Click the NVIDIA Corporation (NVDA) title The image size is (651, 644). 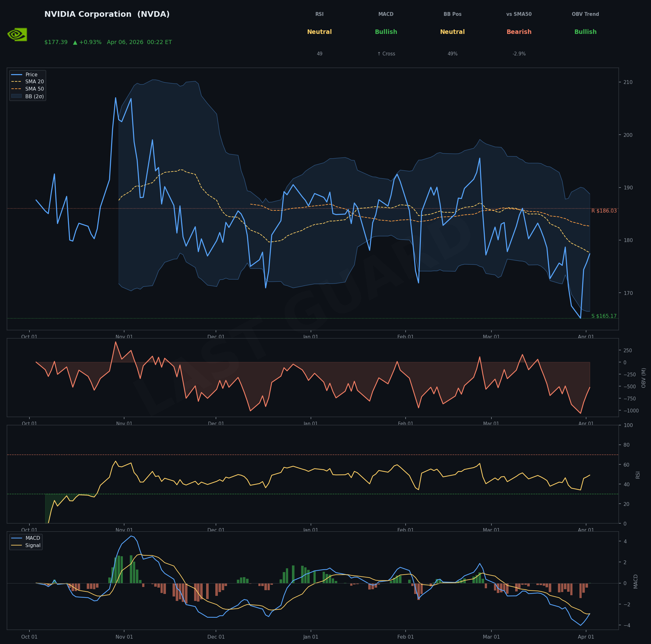tap(107, 15)
